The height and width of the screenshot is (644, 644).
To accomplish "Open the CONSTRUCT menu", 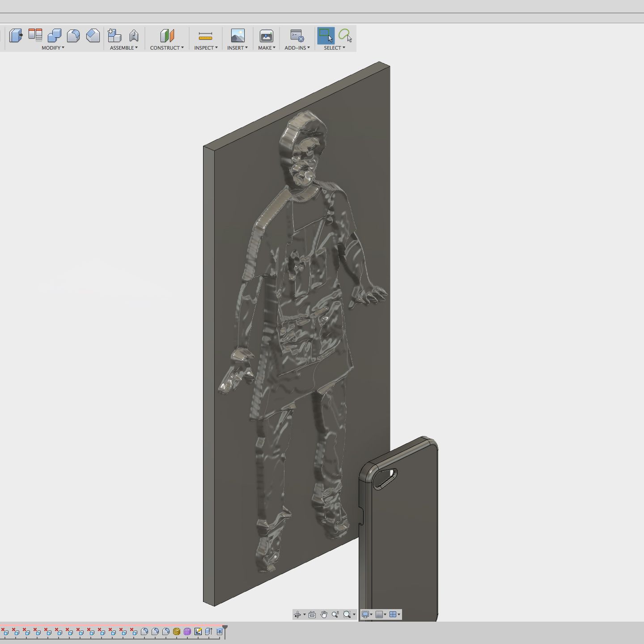I will (x=166, y=48).
